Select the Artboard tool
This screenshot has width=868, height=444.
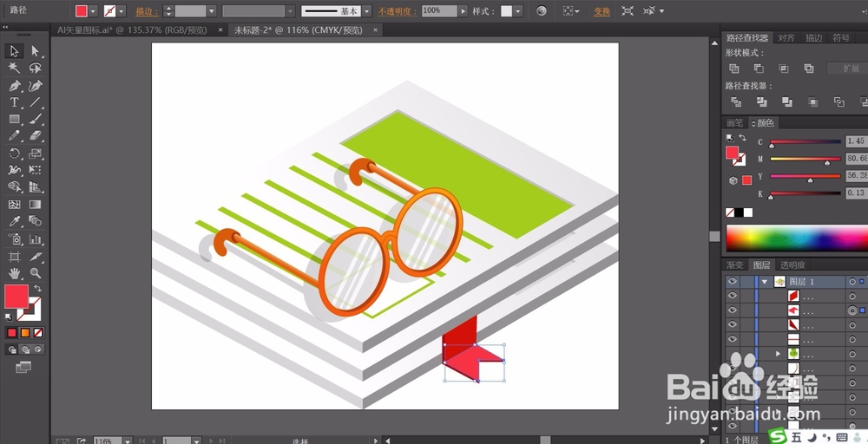(15, 257)
